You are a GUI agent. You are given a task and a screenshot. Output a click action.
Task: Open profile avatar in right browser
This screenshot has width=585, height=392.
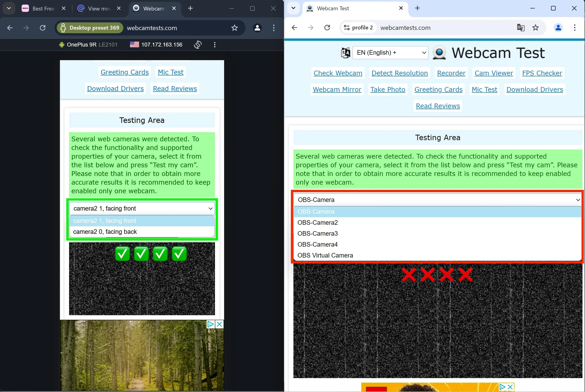click(558, 28)
